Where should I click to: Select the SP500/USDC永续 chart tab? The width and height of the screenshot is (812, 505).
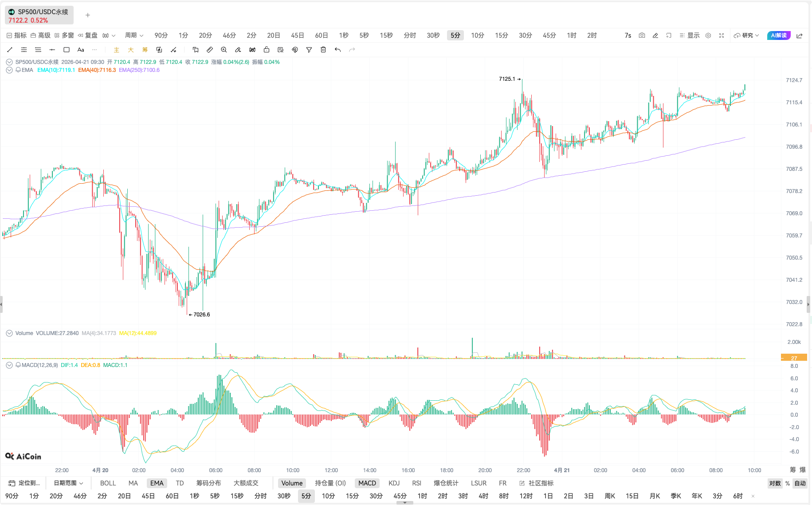point(39,16)
